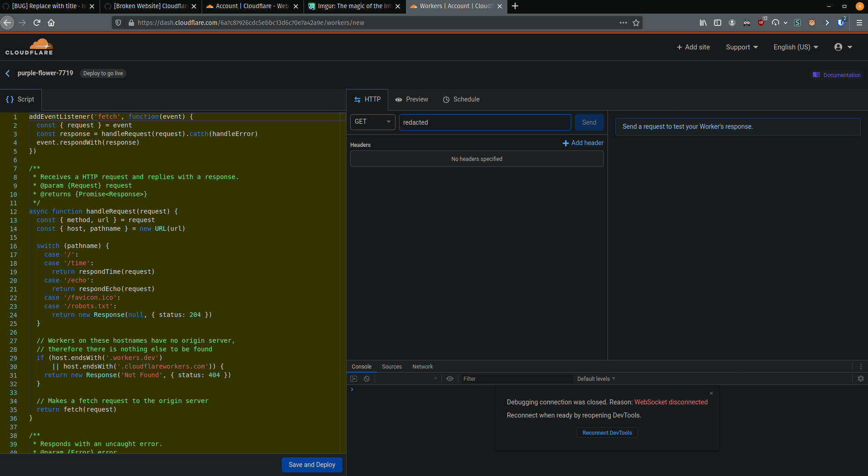This screenshot has height=476, width=868.
Task: Open Firefox page actions ellipsis
Action: (623, 23)
